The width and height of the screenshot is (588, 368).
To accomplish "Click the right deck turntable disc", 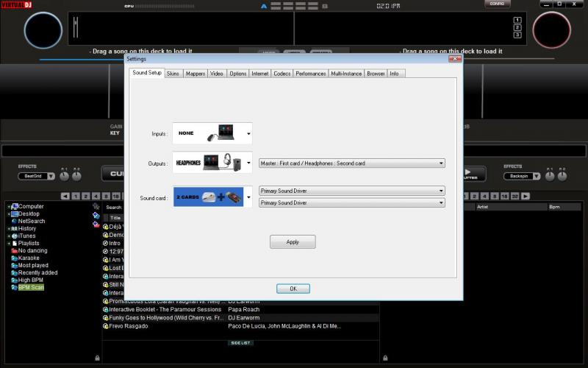I will point(551,30).
